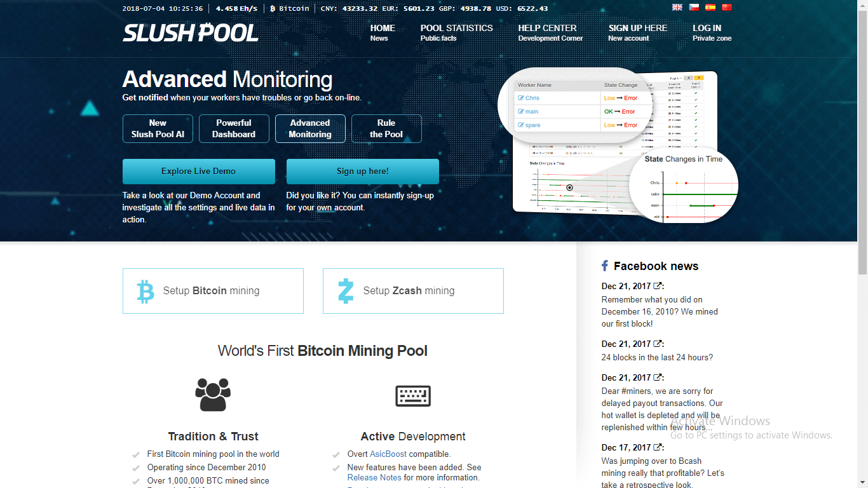Viewport: 868px width, 488px height.
Task: Click the Bitcoin icon in setup box
Action: [146, 291]
